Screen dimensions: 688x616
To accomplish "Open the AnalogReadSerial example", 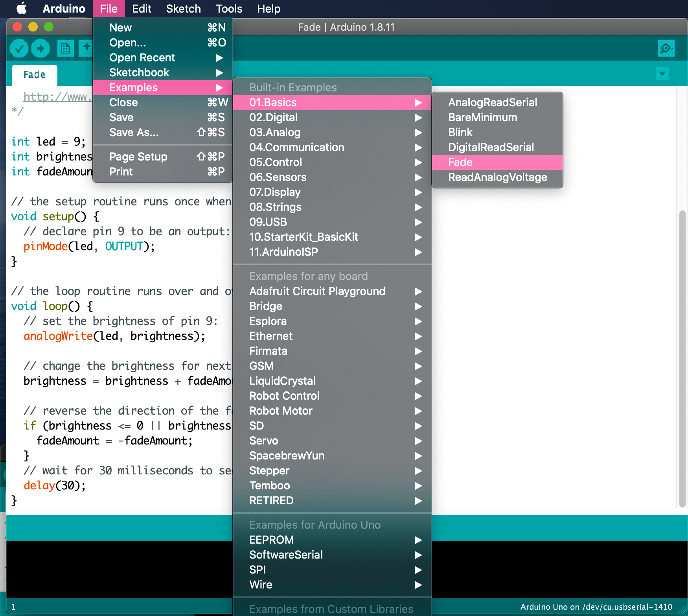I will [x=497, y=102].
